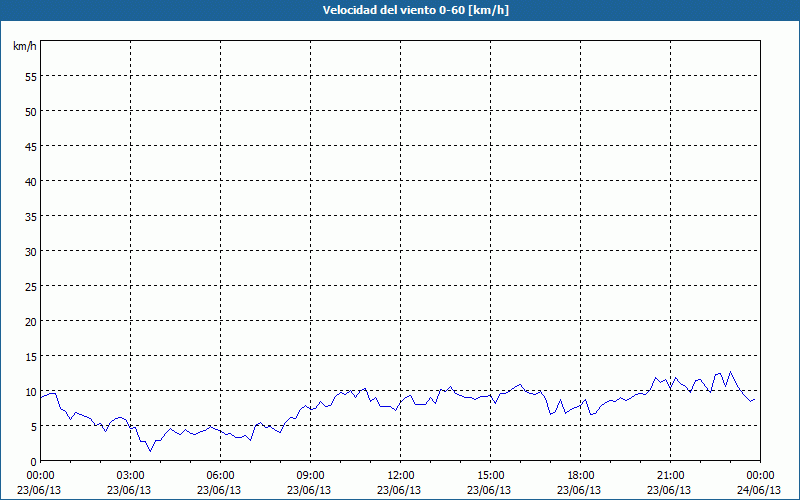
Task: Select the 12:00 time label on the x-axis
Action: [400, 475]
